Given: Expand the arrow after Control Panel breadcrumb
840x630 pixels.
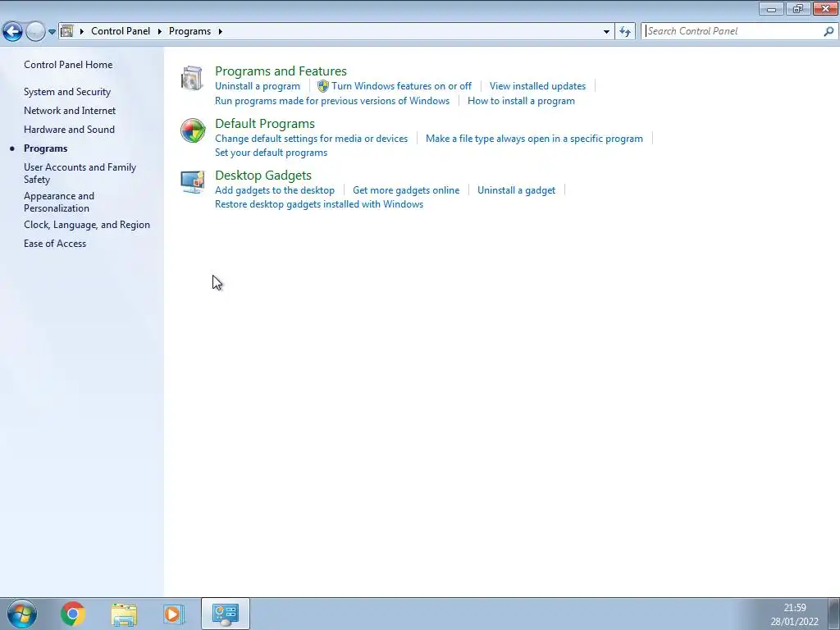Looking at the screenshot, I should (x=160, y=32).
